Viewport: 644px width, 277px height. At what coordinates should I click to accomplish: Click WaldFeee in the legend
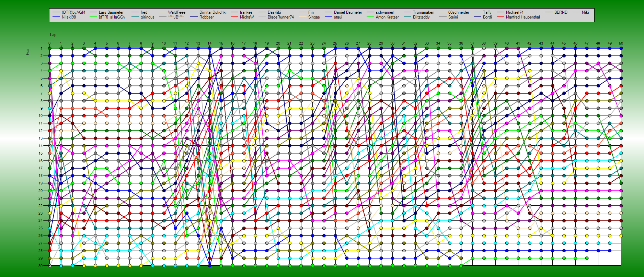pyautogui.click(x=177, y=12)
